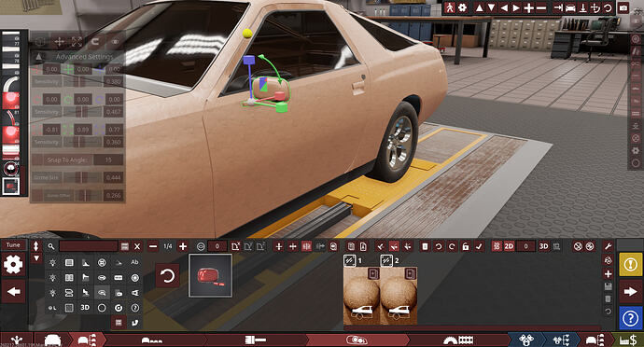
Task: Confirm with the checkmark icon
Action: tap(479, 246)
